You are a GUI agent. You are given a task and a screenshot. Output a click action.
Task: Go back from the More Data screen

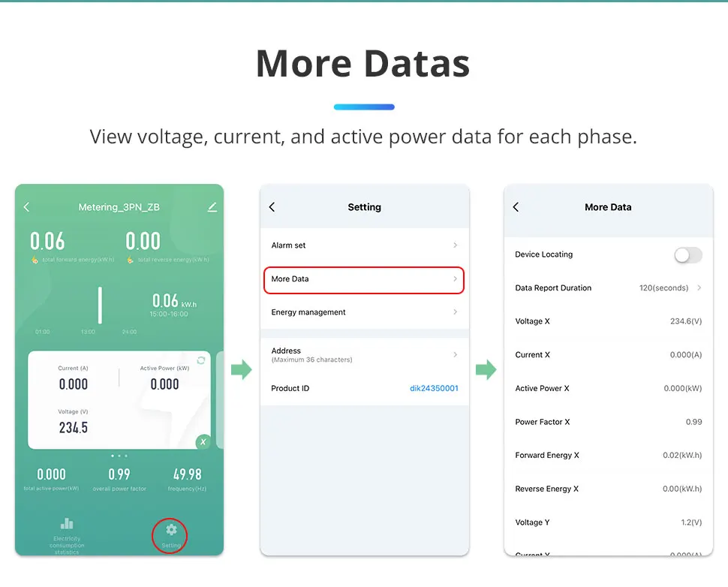click(516, 207)
